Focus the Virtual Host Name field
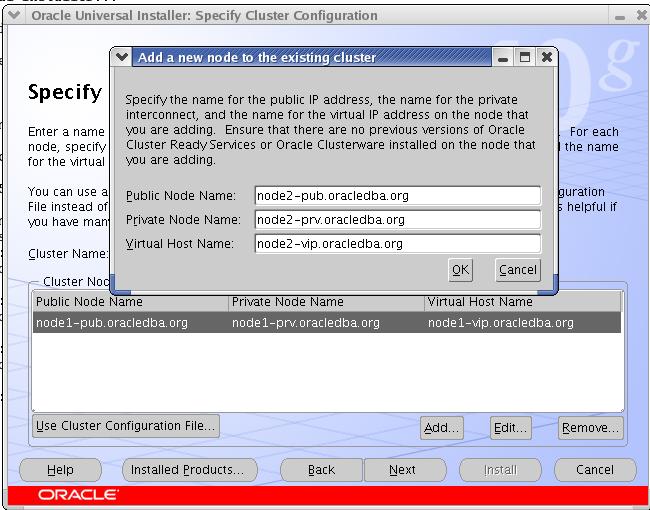This screenshot has height=510, width=650. 398,244
